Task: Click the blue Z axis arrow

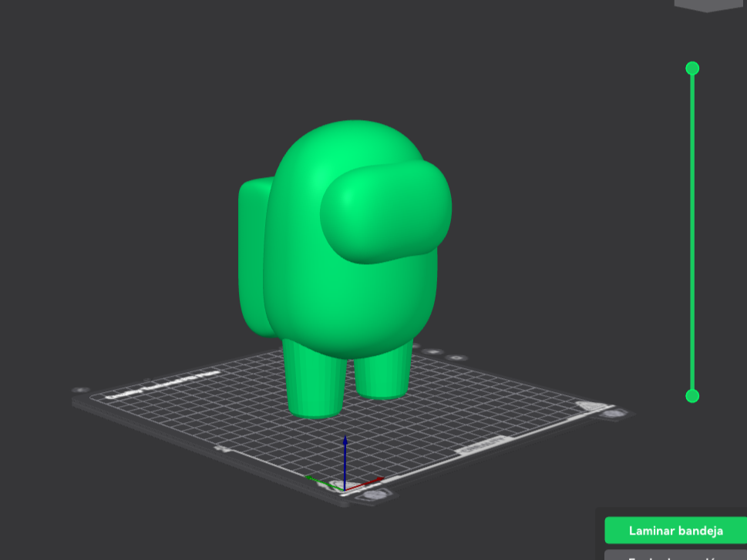Action: [x=345, y=462]
